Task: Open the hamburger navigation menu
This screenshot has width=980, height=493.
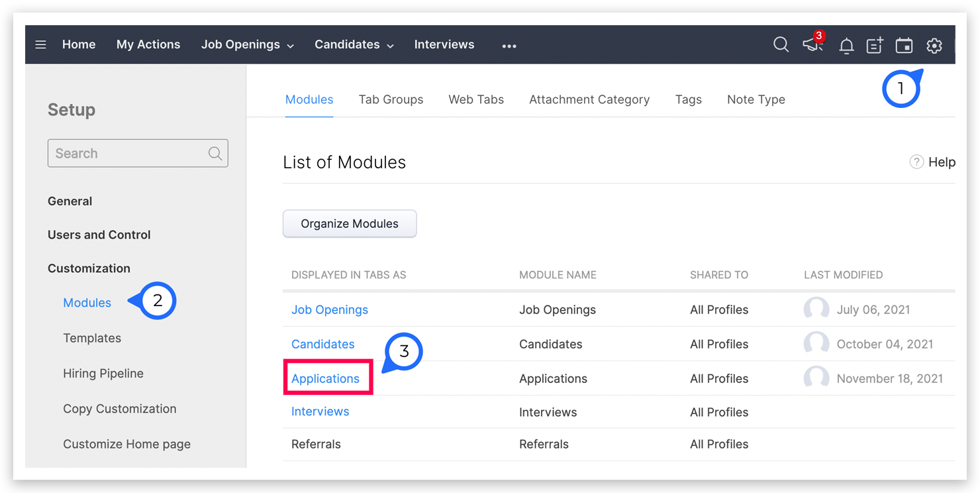Action: point(40,45)
